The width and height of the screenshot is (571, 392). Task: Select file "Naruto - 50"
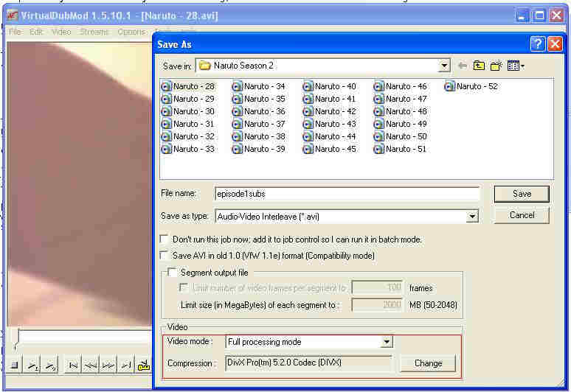coord(400,136)
